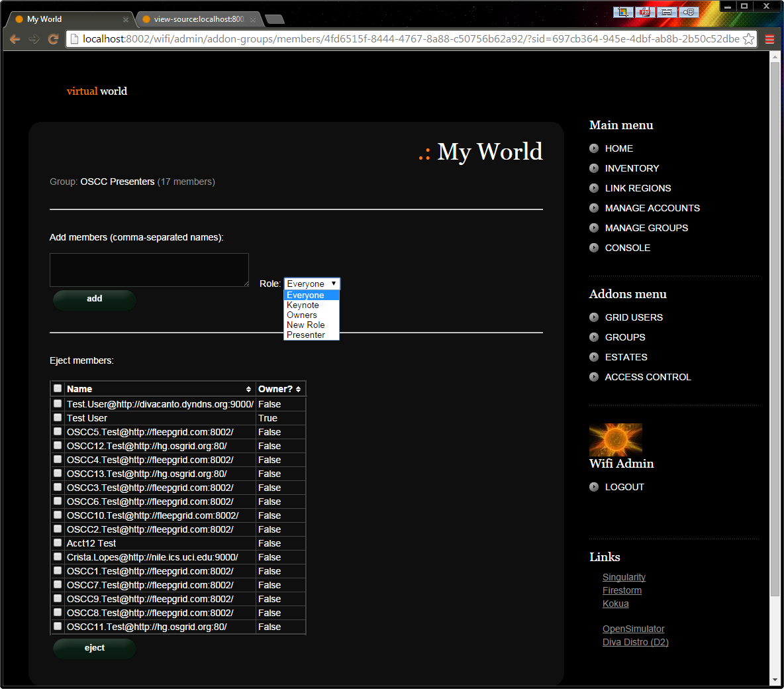
Task: Select Presenter in the Role list
Action: click(x=311, y=335)
